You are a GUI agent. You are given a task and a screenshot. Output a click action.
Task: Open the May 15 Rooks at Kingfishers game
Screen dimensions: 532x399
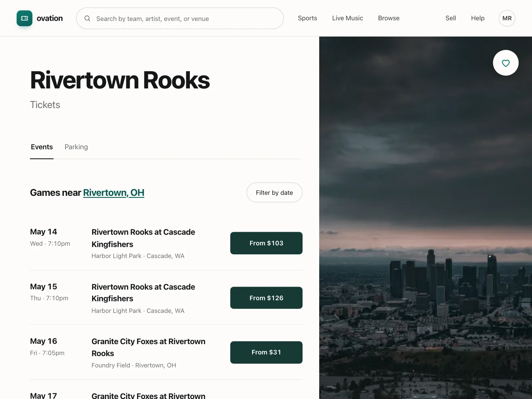click(x=143, y=293)
